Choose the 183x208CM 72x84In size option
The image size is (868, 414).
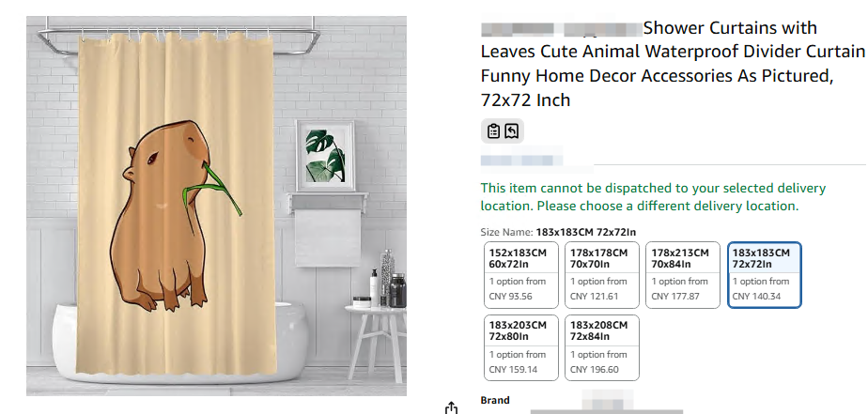[601, 348]
